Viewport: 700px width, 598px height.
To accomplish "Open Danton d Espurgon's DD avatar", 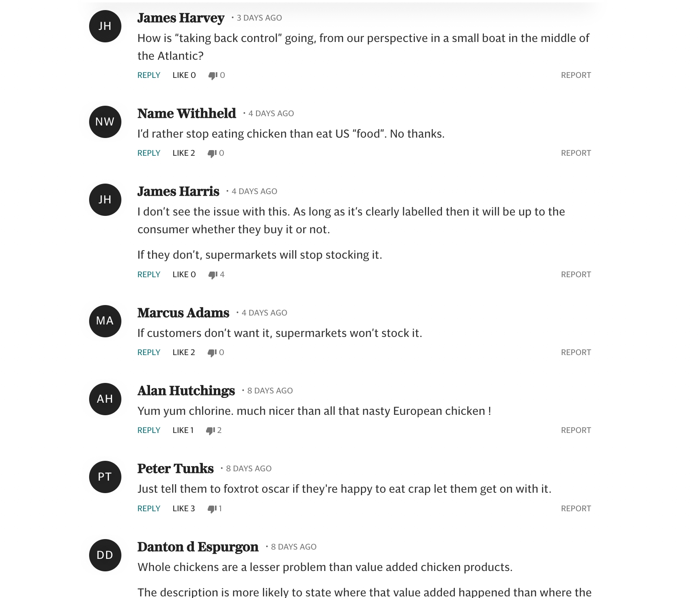I will [x=105, y=555].
